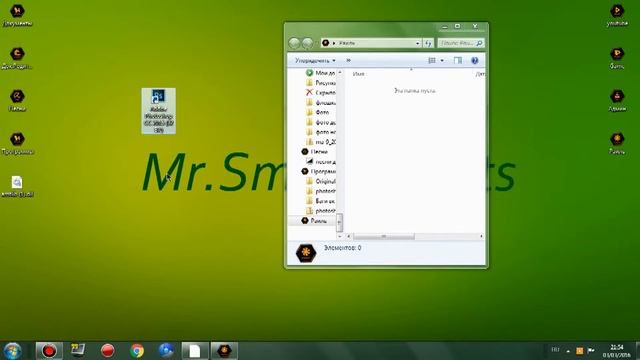
Task: Click the Show Desktop strip after the clock
Action: (637, 351)
